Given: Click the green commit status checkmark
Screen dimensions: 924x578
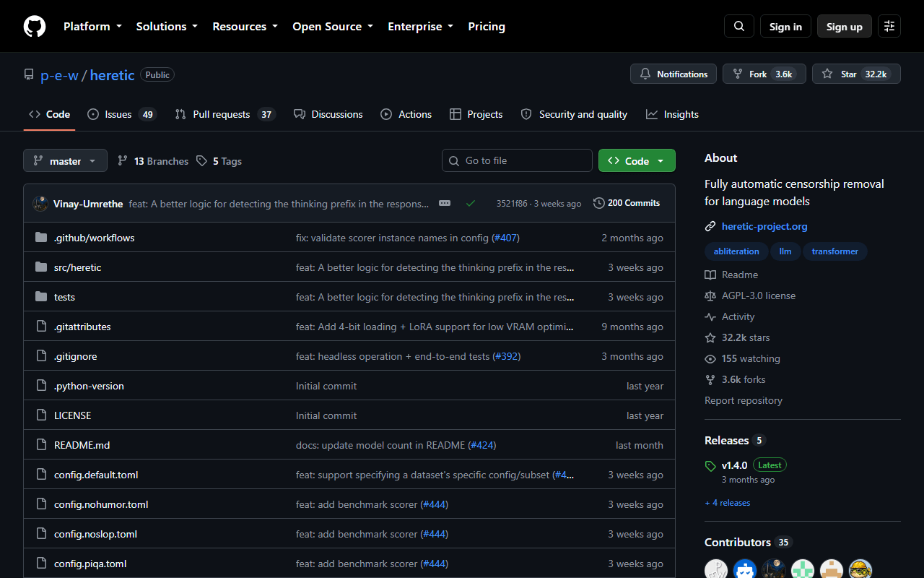Looking at the screenshot, I should (x=471, y=204).
